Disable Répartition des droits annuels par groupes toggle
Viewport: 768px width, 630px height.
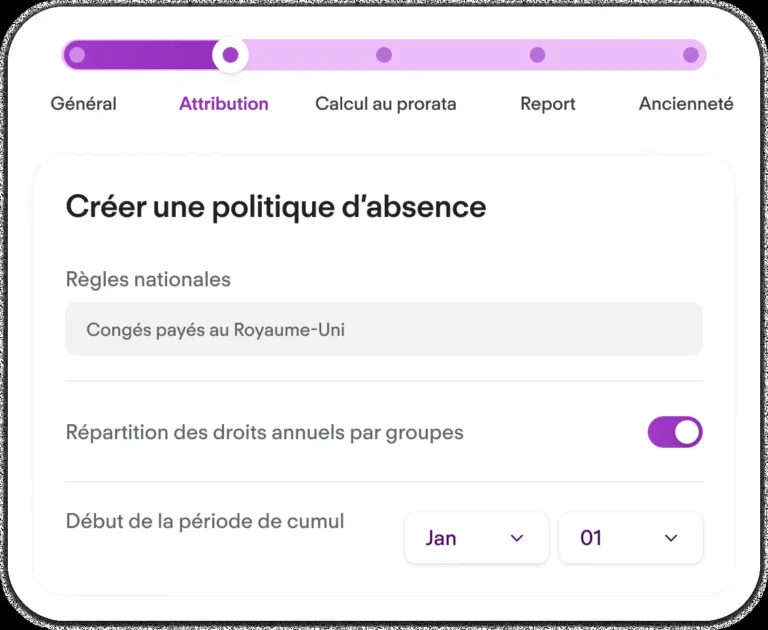[675, 432]
